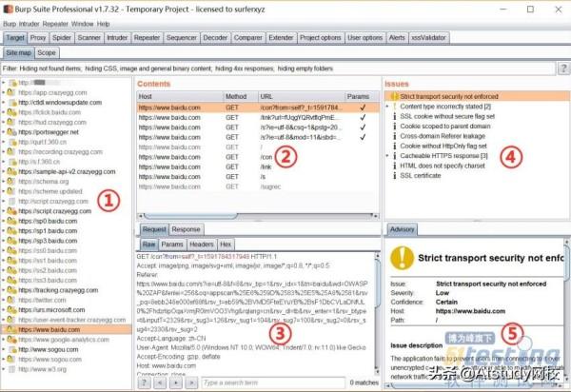Click the site map filter bar
Screen dimensions: 571x392
278,69
